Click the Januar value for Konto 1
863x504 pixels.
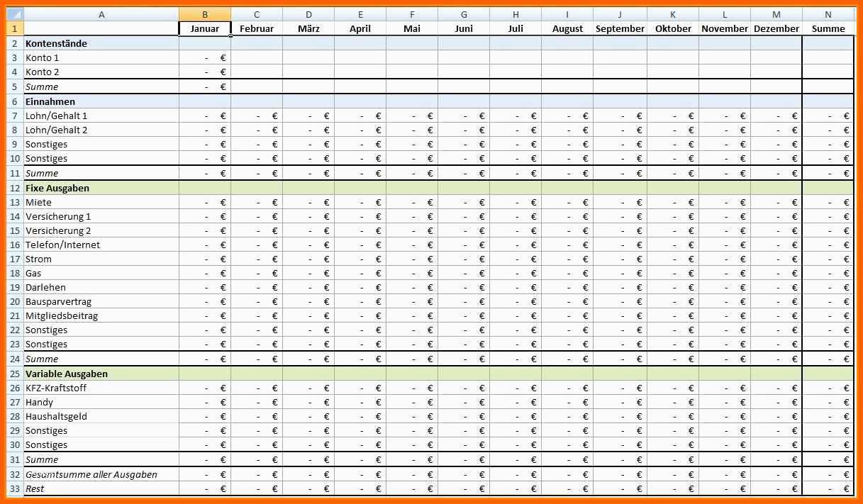click(x=205, y=57)
